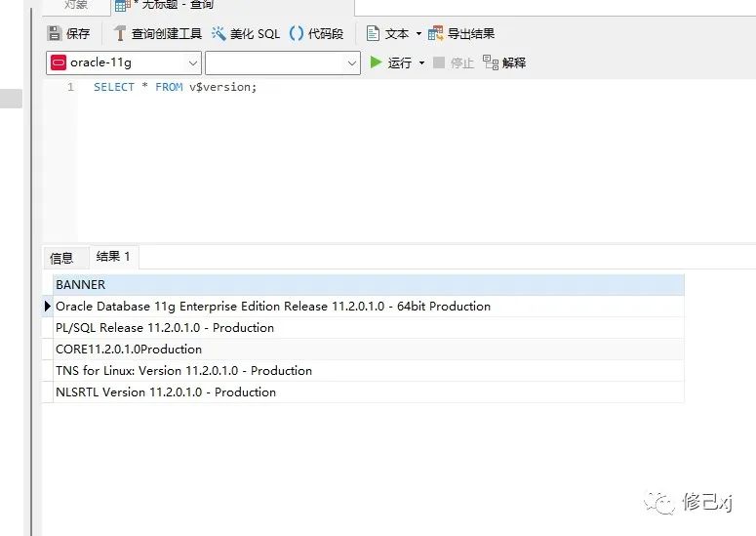Select the PL/SQL Release result row
This screenshot has height=536, width=756.
(165, 328)
